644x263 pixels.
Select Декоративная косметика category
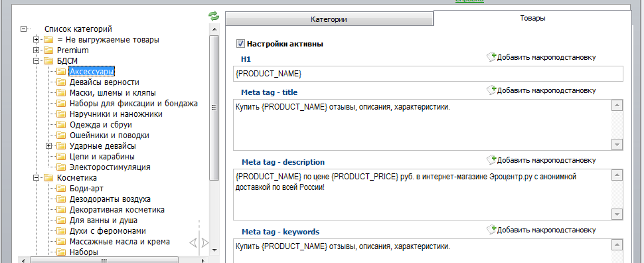117,210
